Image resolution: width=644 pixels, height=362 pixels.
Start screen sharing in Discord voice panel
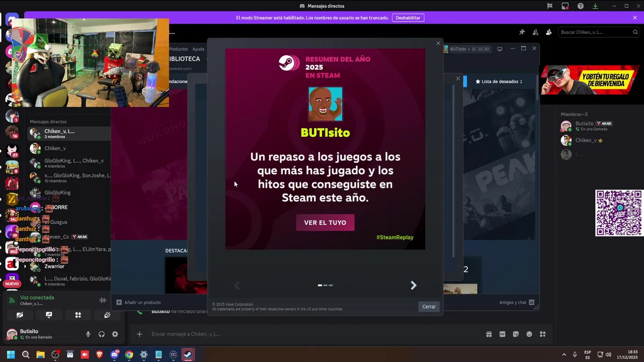coord(49,315)
